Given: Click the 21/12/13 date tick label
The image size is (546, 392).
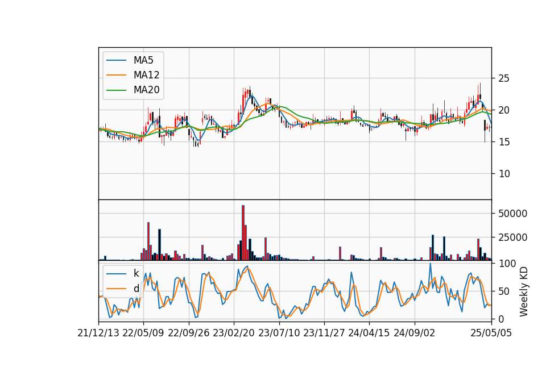Looking at the screenshot, I should click(98, 333).
